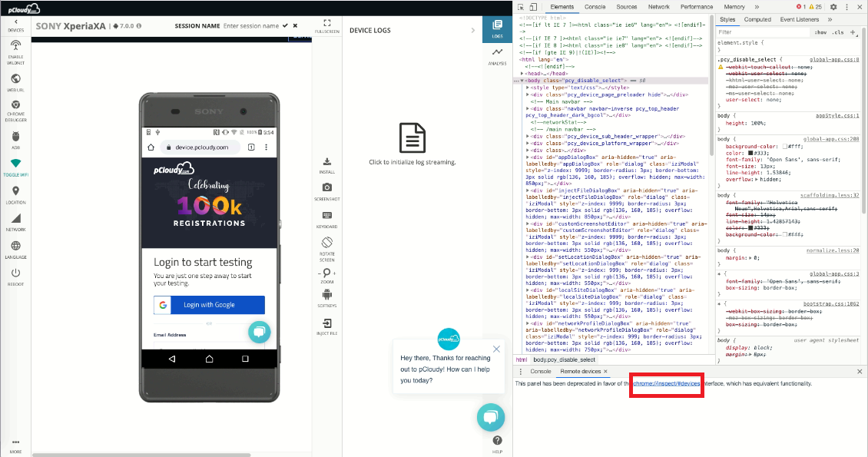Screen dimensions: 868x457
Task: Open the Network profile tool
Action: [x=15, y=223]
